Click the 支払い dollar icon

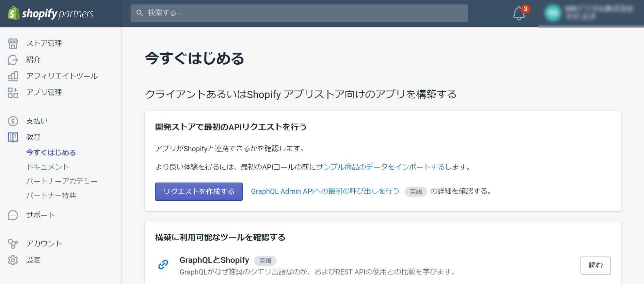coord(13,121)
